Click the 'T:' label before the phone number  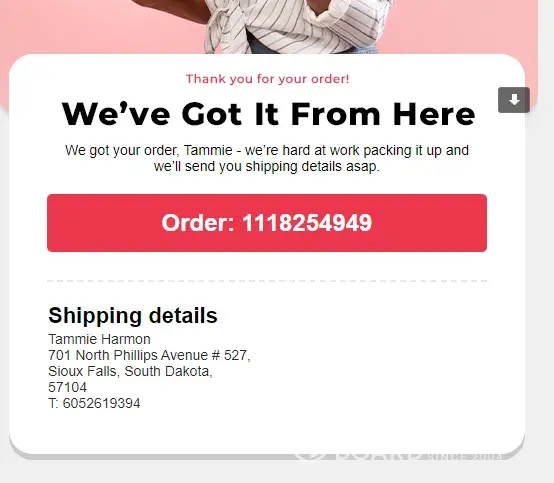[53, 403]
